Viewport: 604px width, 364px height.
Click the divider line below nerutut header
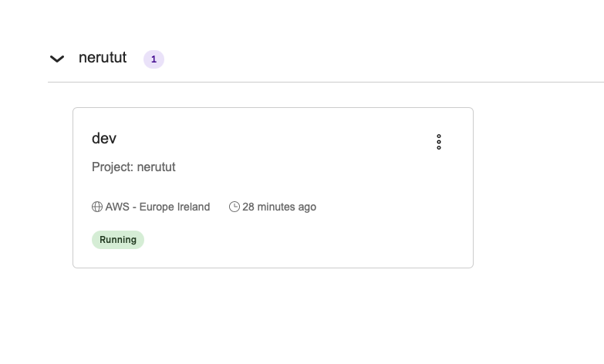click(324, 82)
